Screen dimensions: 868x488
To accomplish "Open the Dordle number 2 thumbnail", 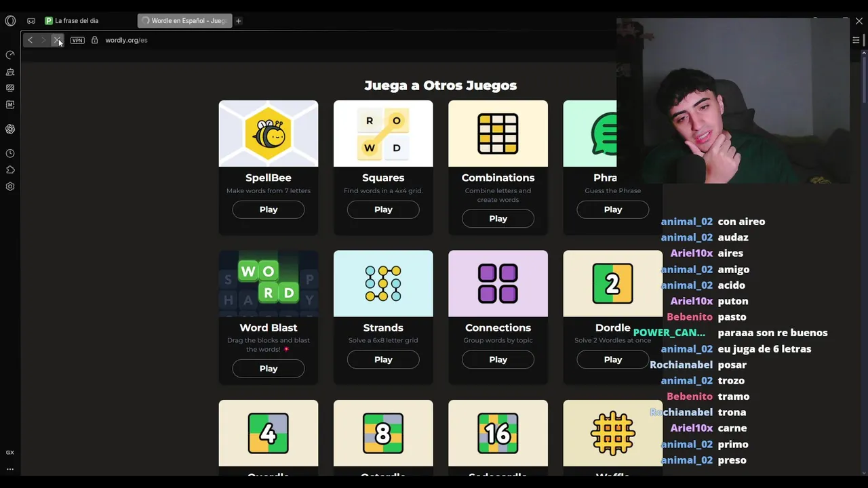I will click(x=612, y=283).
